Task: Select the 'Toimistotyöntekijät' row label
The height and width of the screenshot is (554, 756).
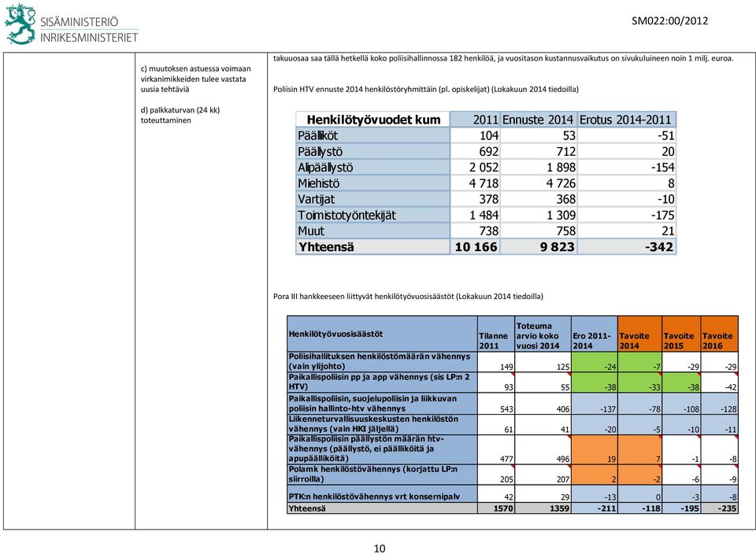Action: pyautogui.click(x=346, y=216)
